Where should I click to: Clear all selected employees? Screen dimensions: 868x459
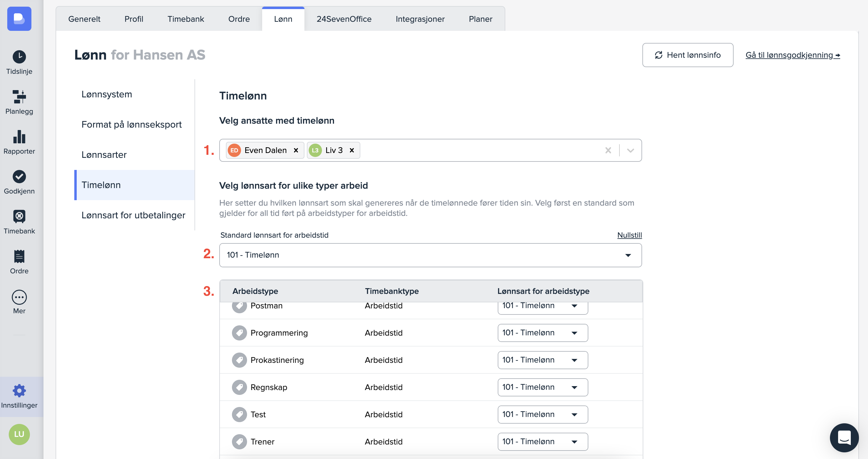pyautogui.click(x=608, y=150)
